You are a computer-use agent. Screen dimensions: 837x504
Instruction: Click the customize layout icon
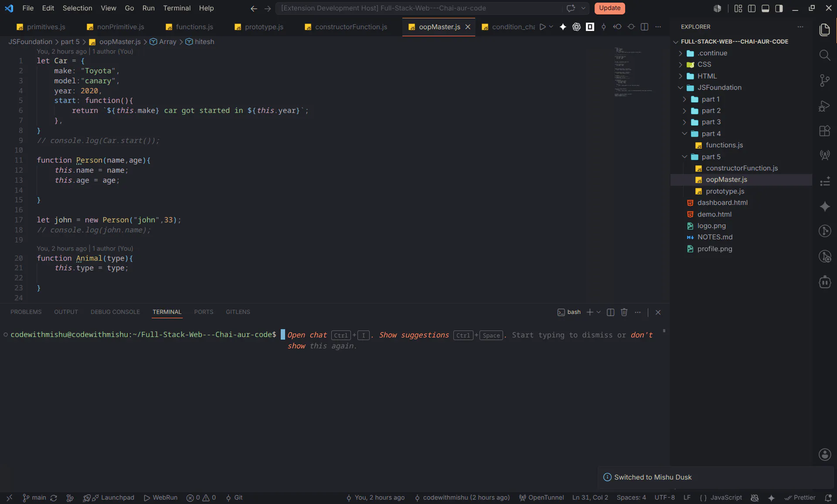tap(738, 8)
